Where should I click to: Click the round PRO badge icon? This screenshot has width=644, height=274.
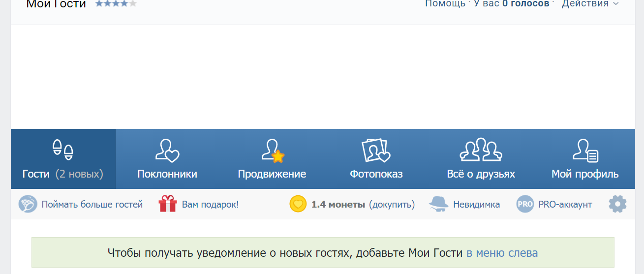(x=525, y=204)
